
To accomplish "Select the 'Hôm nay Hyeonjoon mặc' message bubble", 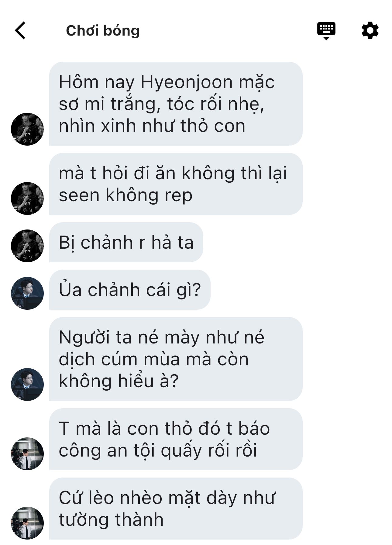I will 176,104.
